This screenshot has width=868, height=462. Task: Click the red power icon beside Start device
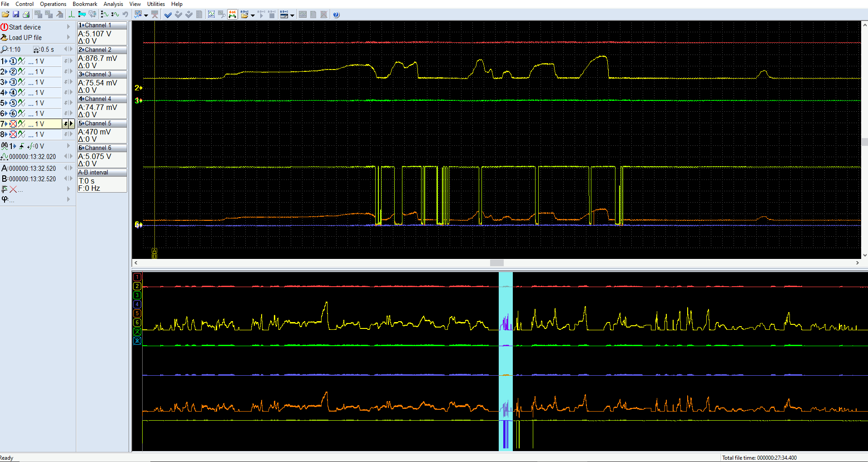pyautogui.click(x=5, y=27)
